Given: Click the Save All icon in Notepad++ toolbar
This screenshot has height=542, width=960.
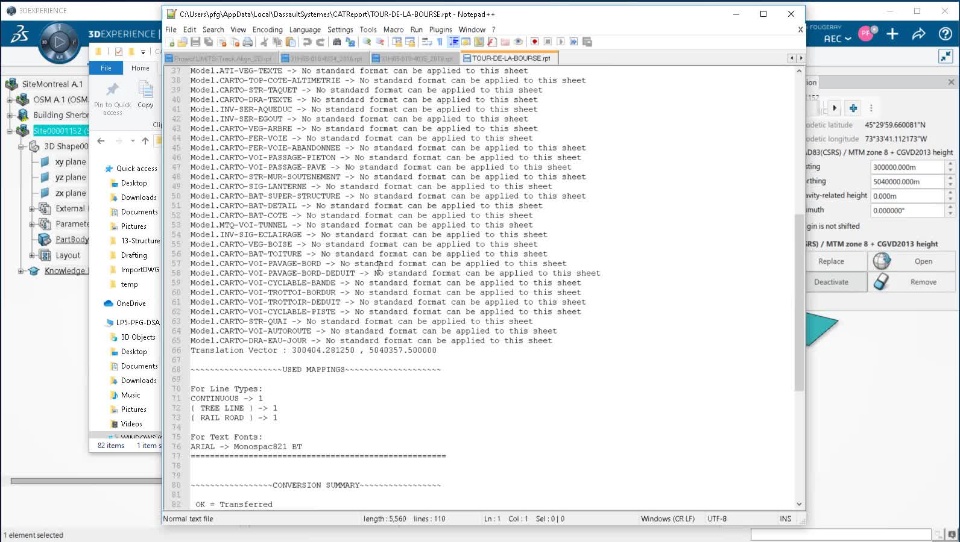Looking at the screenshot, I should click(x=208, y=42).
